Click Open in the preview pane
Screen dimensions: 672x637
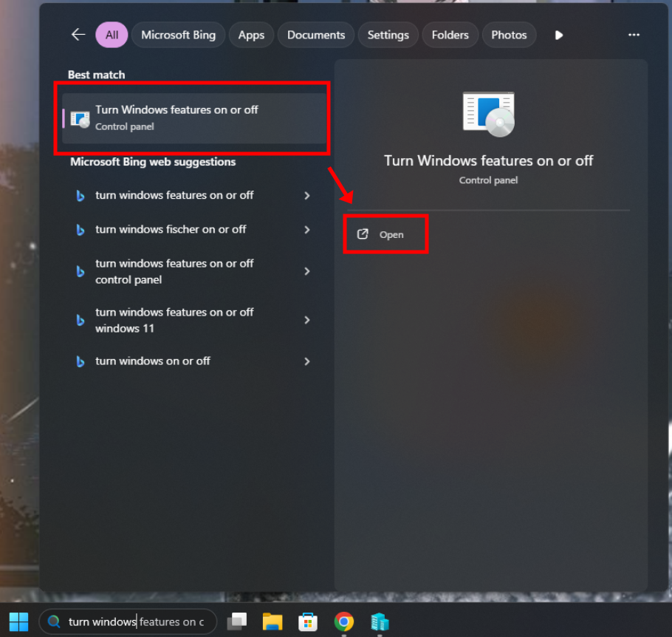[x=385, y=234]
